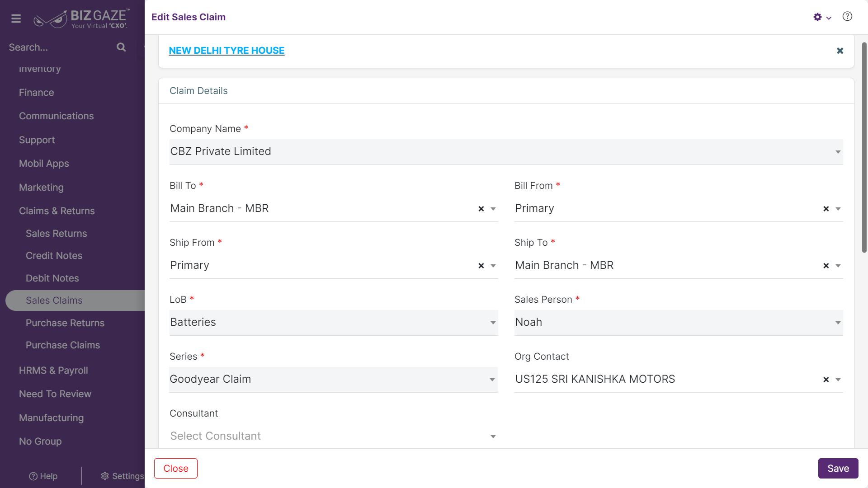Screen dimensions: 868x488
Task: Open the Ship To dropdown arrow
Action: (838, 266)
